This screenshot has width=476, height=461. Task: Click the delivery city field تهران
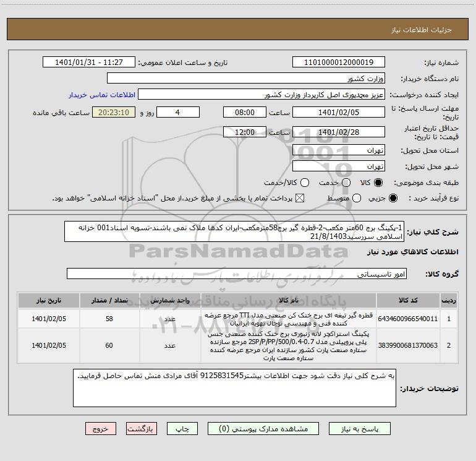(x=339, y=166)
